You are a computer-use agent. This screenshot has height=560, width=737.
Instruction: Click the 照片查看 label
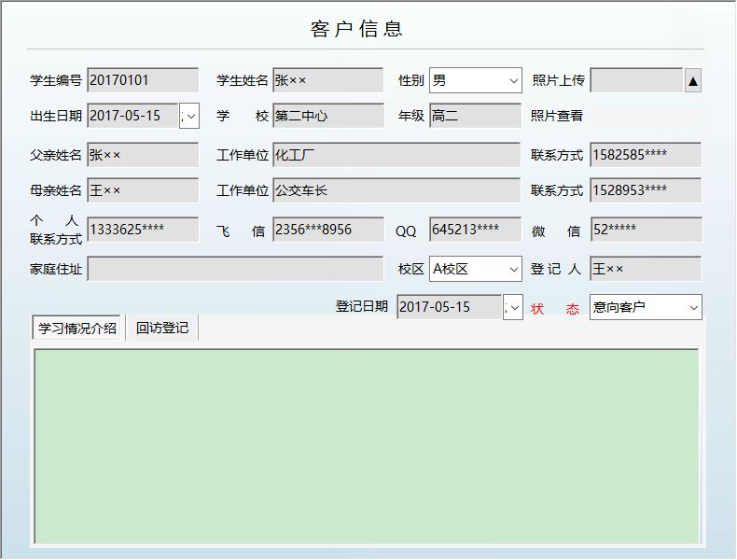(557, 116)
